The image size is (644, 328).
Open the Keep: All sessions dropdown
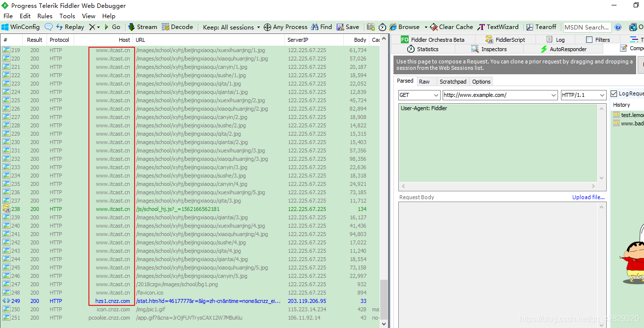click(231, 27)
